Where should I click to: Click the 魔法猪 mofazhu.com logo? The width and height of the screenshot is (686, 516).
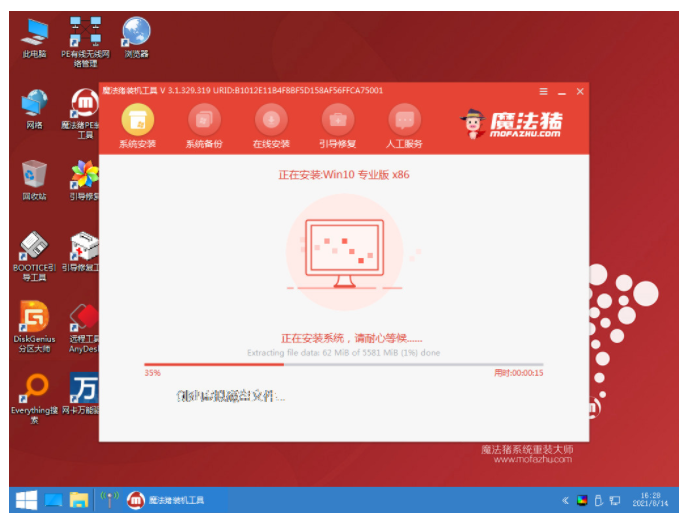[x=511, y=124]
